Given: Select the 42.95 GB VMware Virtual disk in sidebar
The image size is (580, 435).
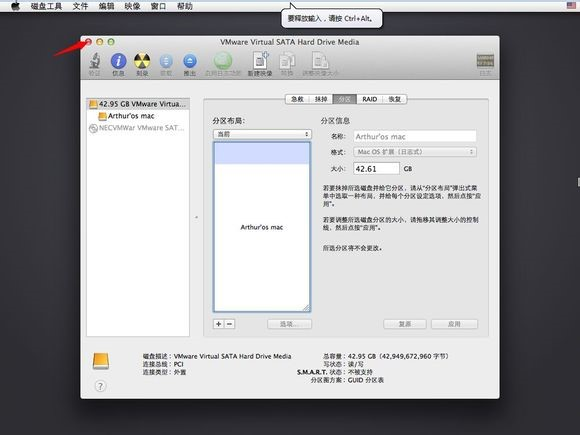Looking at the screenshot, I should click(138, 104).
